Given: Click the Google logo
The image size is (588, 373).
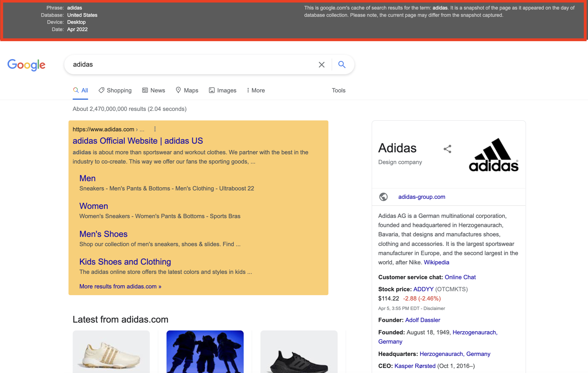Looking at the screenshot, I should (x=26, y=65).
